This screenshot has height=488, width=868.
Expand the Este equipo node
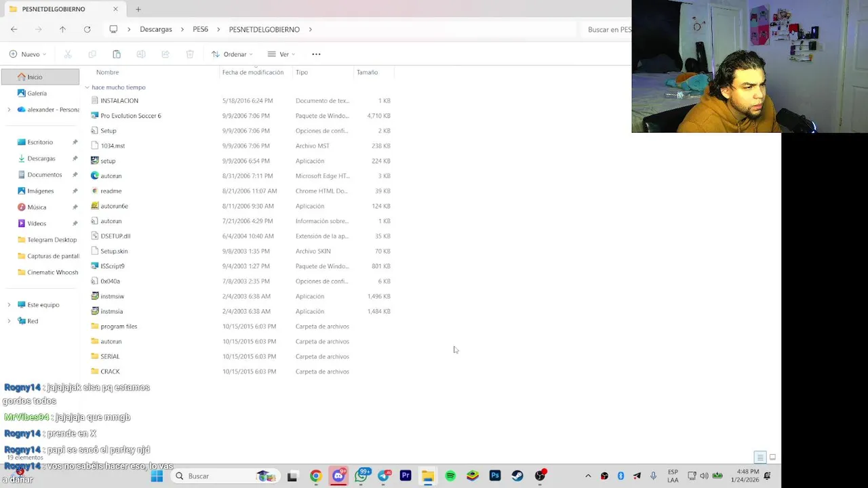(x=9, y=304)
